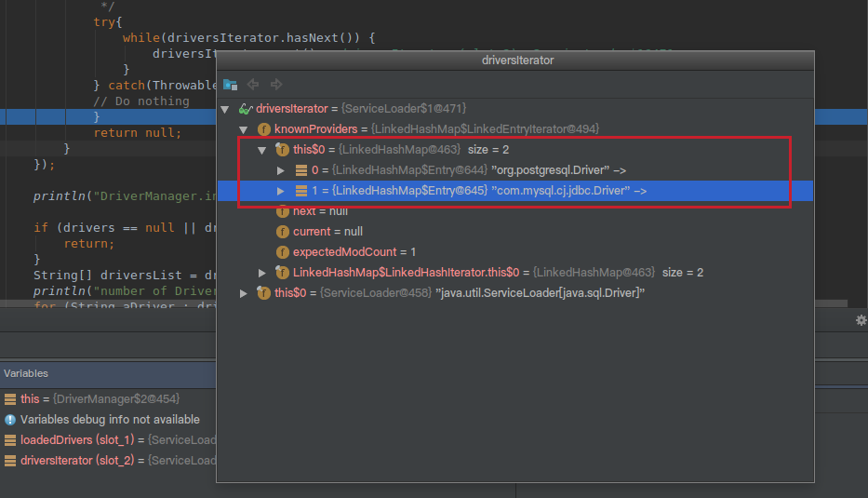Click the println("number of Driver code line
The height and width of the screenshot is (498, 868).
125,290
